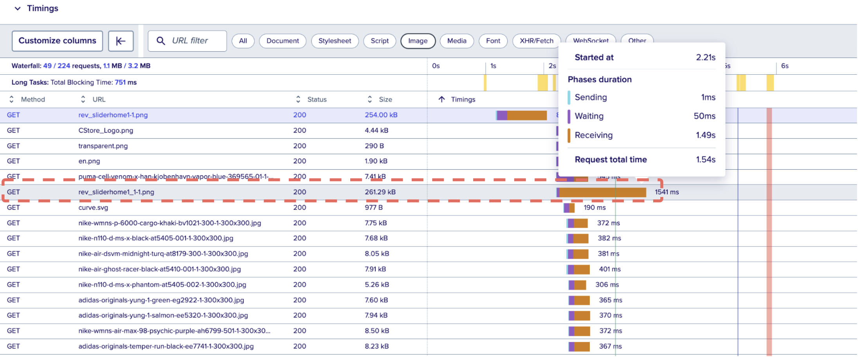Screen dimensions: 868x358
Task: Click the Customize columns button
Action: tap(57, 41)
